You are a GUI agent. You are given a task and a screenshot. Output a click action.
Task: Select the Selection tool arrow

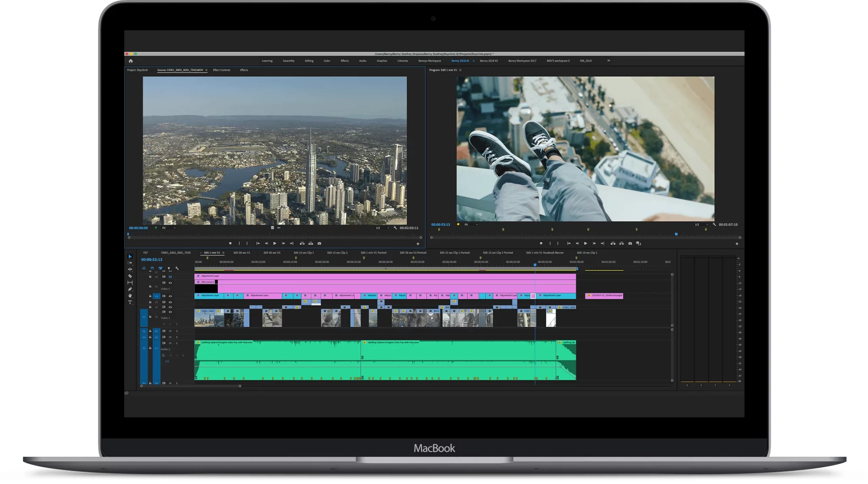tap(130, 257)
